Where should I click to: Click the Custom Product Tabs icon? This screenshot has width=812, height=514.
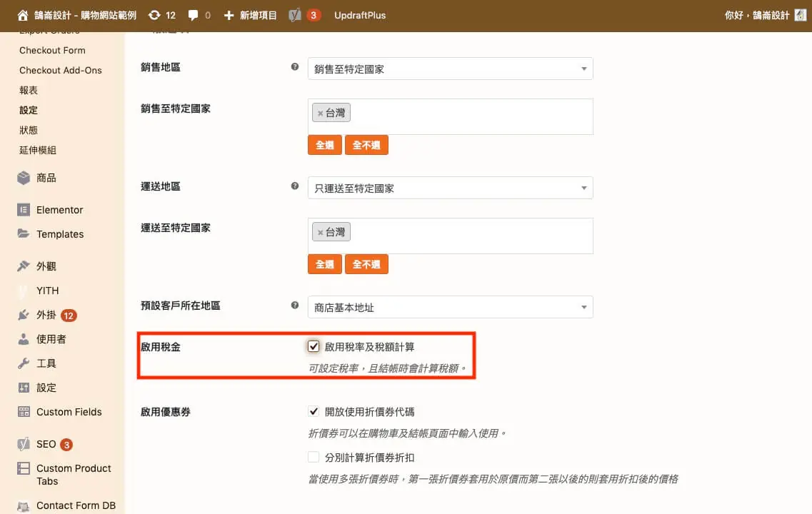tap(24, 468)
